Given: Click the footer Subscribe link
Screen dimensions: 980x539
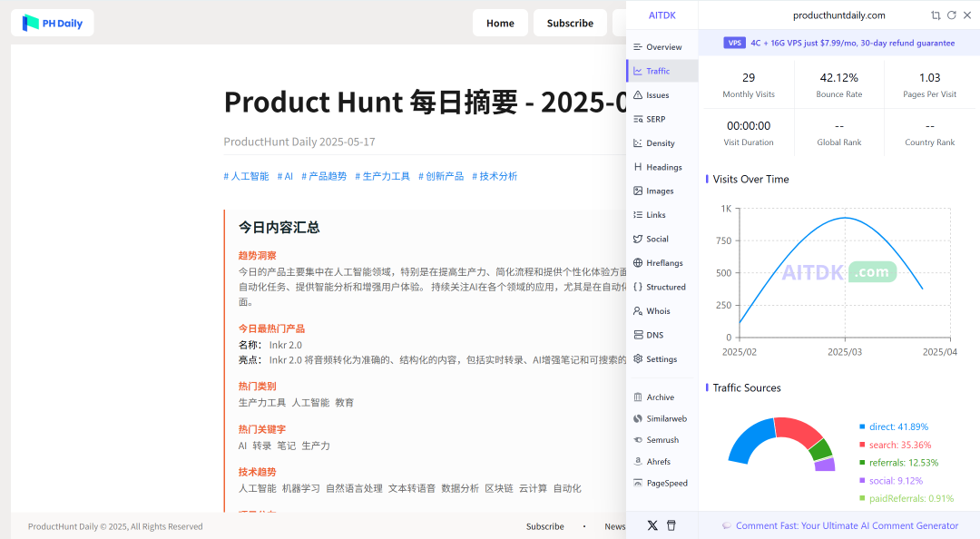Looking at the screenshot, I should 545,526.
